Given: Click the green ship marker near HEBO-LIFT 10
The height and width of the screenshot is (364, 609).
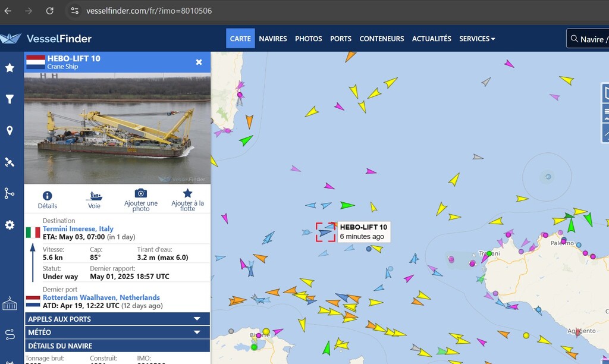Looking at the screenshot, I should pyautogui.click(x=347, y=205).
